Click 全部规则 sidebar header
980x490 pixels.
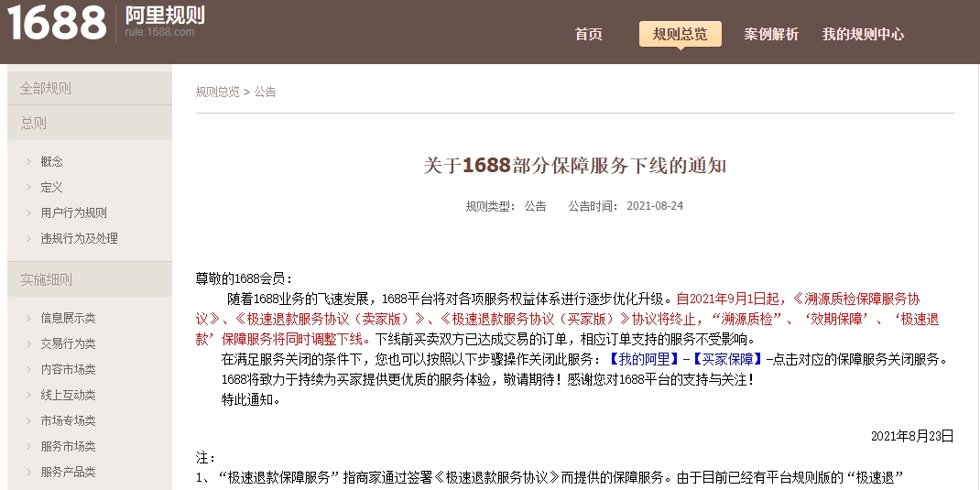tap(46, 89)
